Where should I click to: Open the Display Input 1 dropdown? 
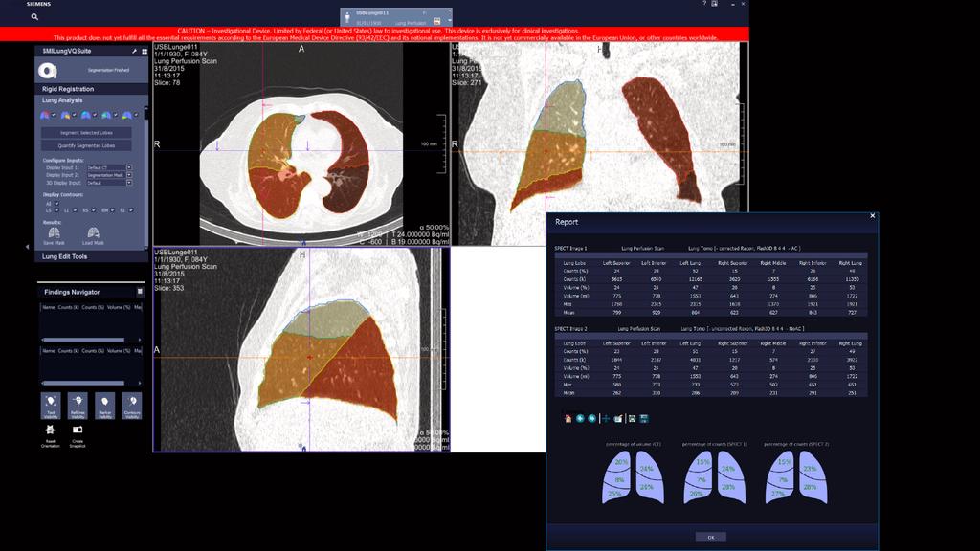(x=130, y=166)
